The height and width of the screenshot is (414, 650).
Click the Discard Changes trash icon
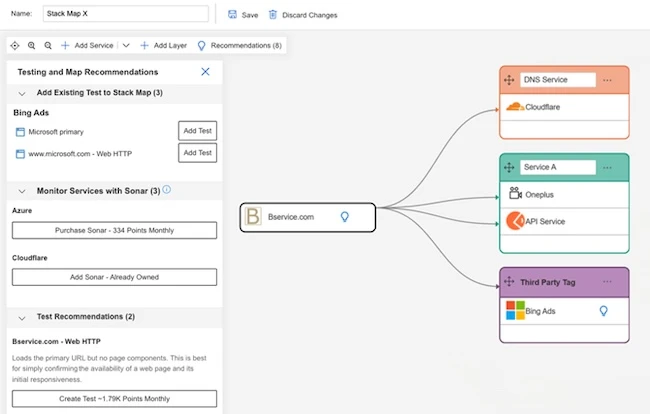coord(273,15)
